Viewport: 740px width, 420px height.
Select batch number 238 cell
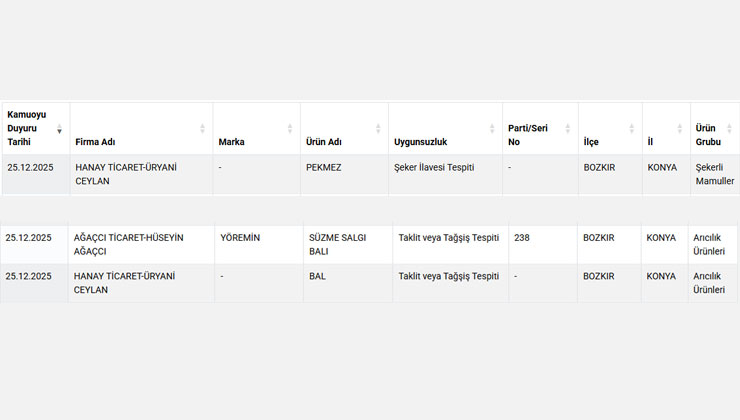pyautogui.click(x=522, y=238)
